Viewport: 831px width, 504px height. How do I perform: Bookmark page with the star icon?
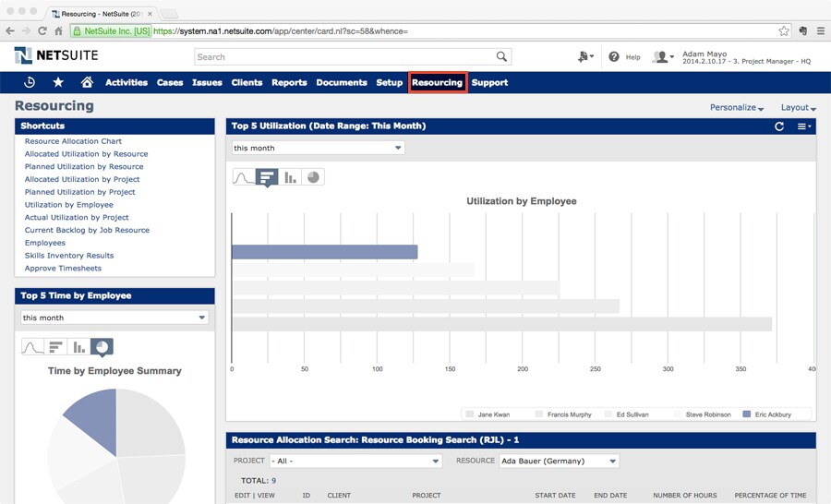click(x=784, y=30)
